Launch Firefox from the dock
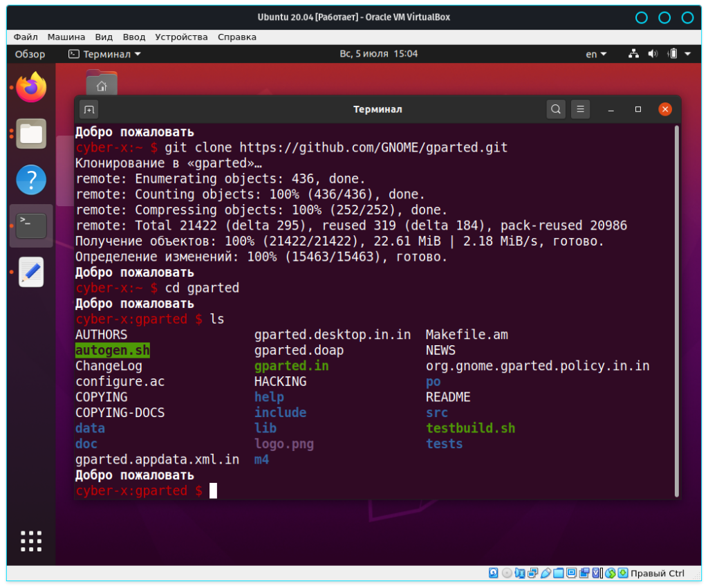Viewport: 708px width, 588px height. [31, 88]
